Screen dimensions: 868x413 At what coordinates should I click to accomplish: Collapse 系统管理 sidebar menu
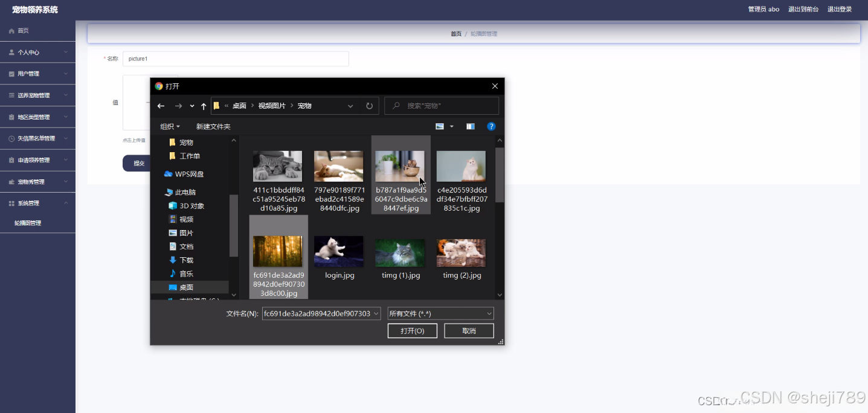(37, 203)
